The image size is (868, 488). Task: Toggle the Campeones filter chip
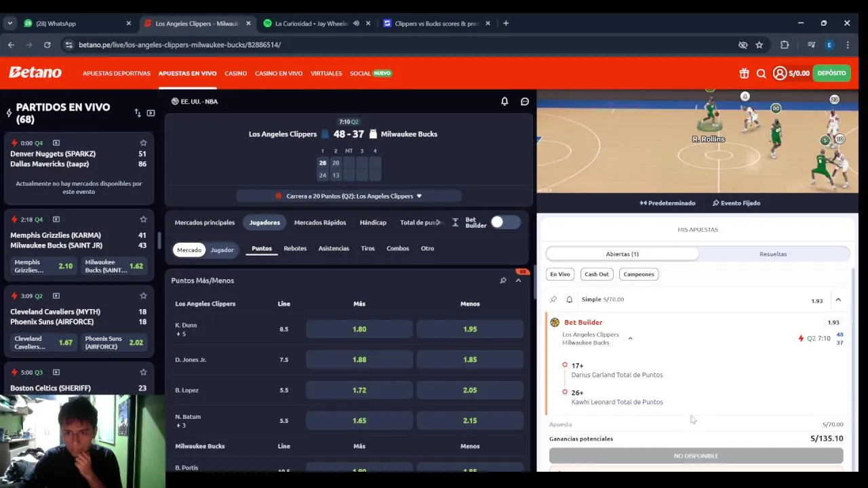click(639, 274)
